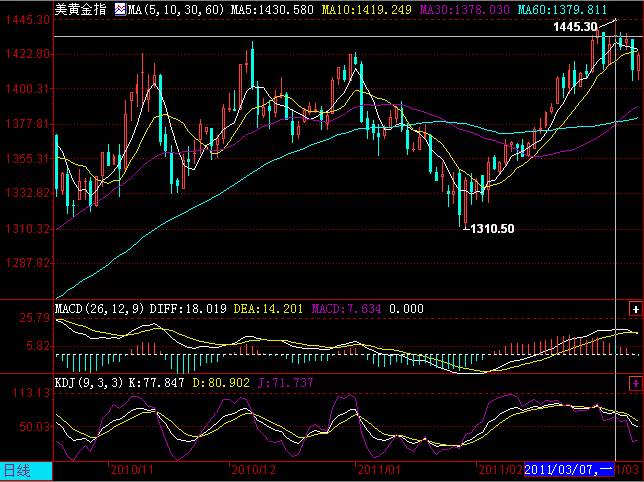
Task: Click the 50.03 KDJ axis label
Action: click(34, 426)
